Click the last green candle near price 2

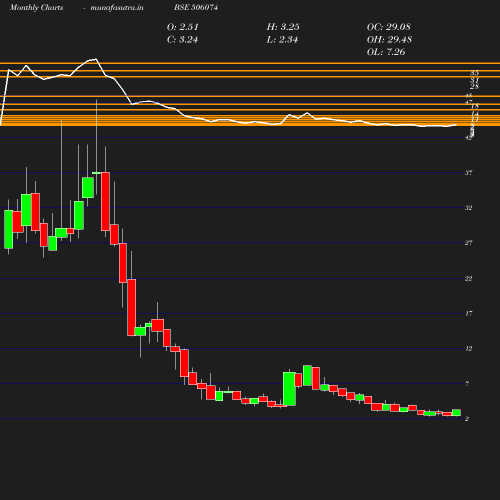pyautogui.click(x=457, y=413)
